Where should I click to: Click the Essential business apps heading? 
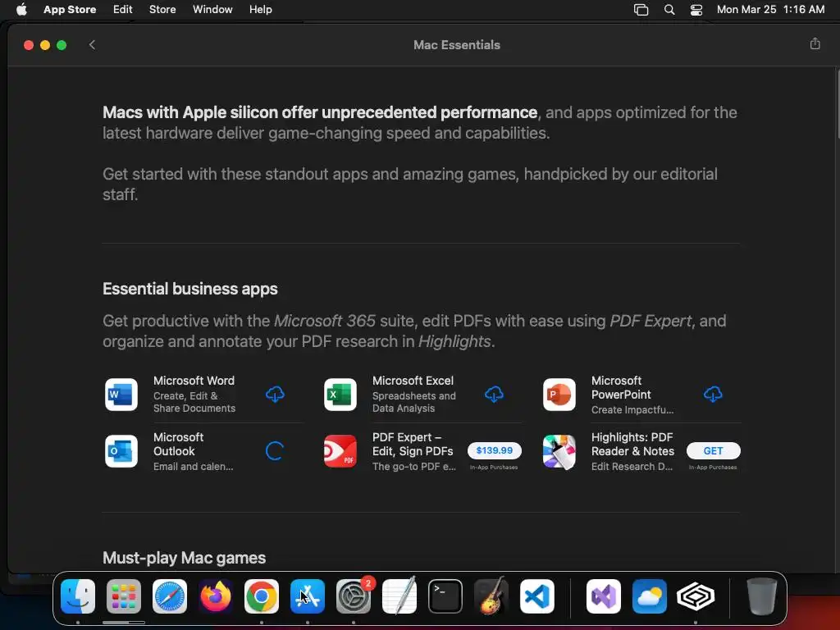point(190,289)
